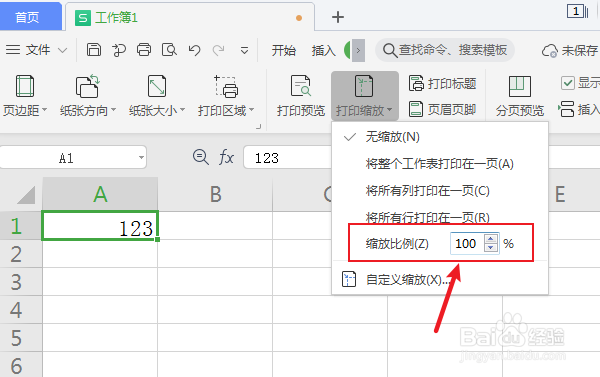Image resolution: width=600 pixels, height=377 pixels.
Task: Open print preview icon in quick toolbar
Action: [169, 50]
